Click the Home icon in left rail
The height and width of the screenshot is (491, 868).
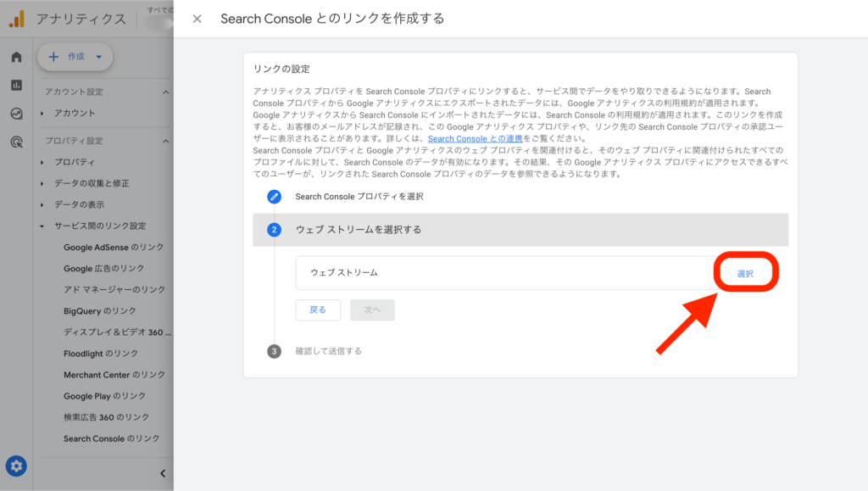[16, 57]
